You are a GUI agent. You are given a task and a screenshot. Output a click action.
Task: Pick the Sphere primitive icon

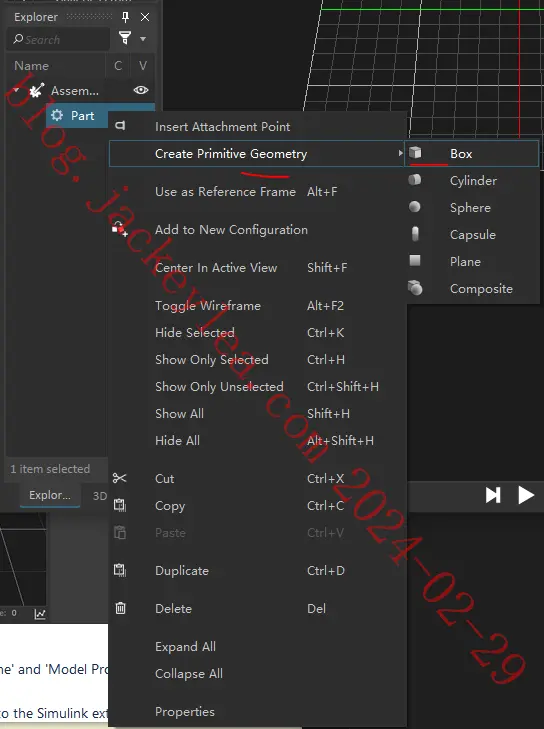(415, 207)
